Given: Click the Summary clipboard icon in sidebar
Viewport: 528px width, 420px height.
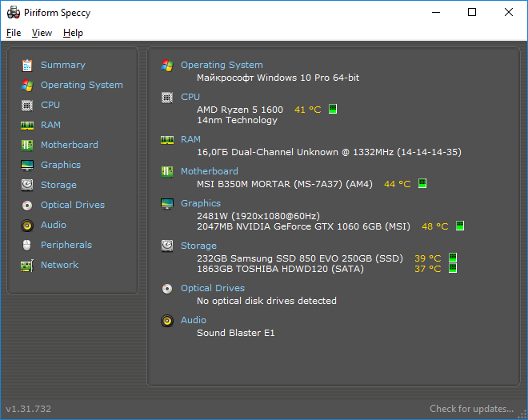Looking at the screenshot, I should pos(27,66).
